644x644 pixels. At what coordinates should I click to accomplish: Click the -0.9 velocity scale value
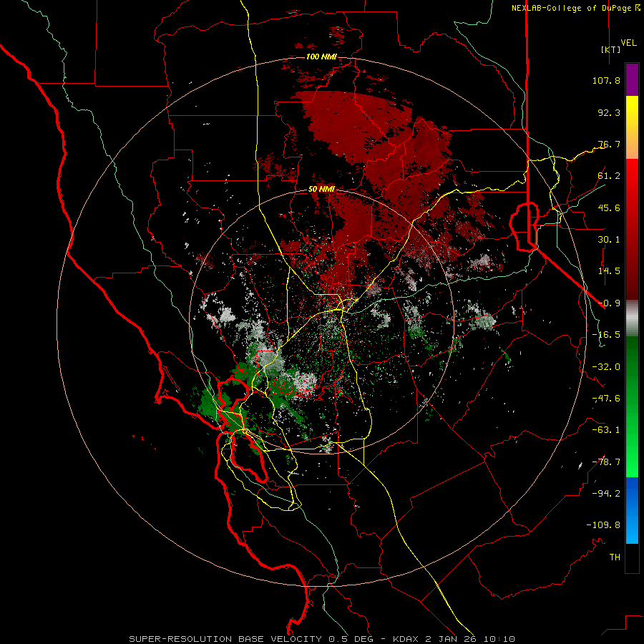(609, 303)
